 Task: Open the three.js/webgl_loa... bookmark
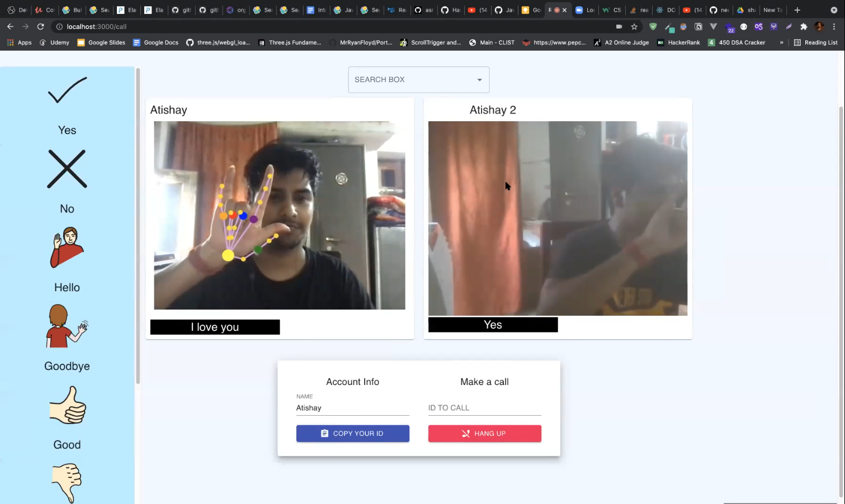coord(218,42)
